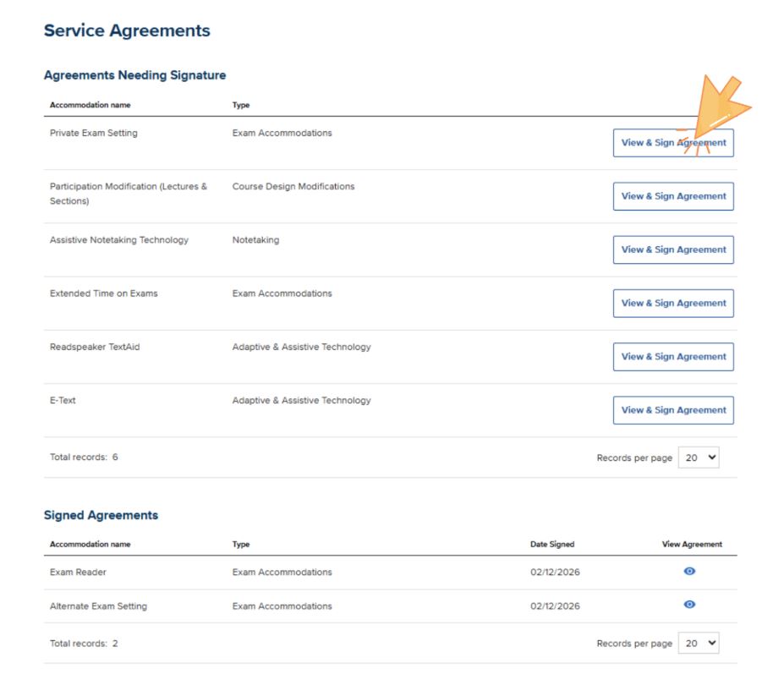Select Alternate Exam Setting accommodation name

tap(98, 606)
